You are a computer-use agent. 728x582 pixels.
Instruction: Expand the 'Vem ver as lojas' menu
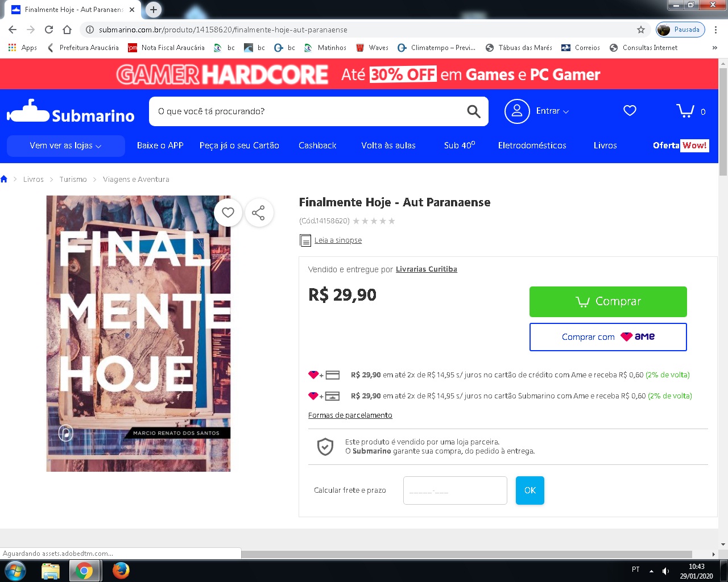(66, 145)
